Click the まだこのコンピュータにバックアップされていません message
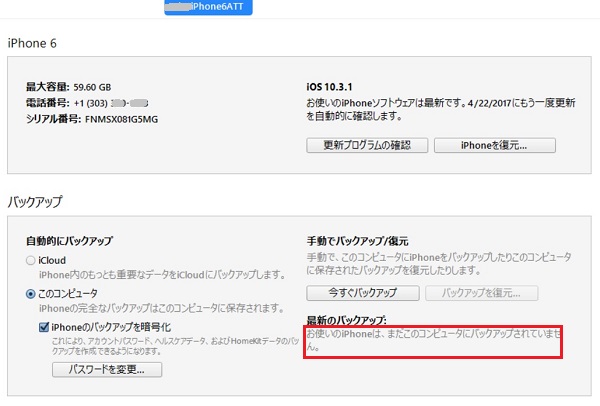This screenshot has height=406, width=600. [433, 340]
